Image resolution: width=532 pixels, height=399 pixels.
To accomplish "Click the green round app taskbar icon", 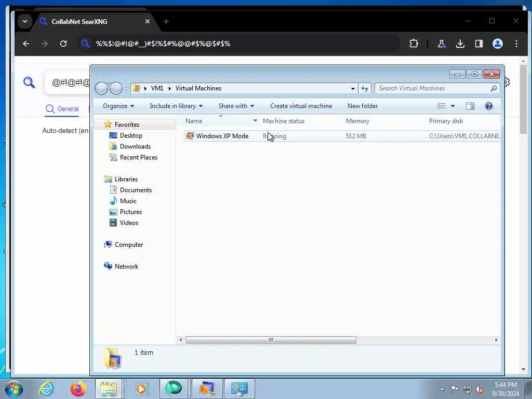I will 174,389.
